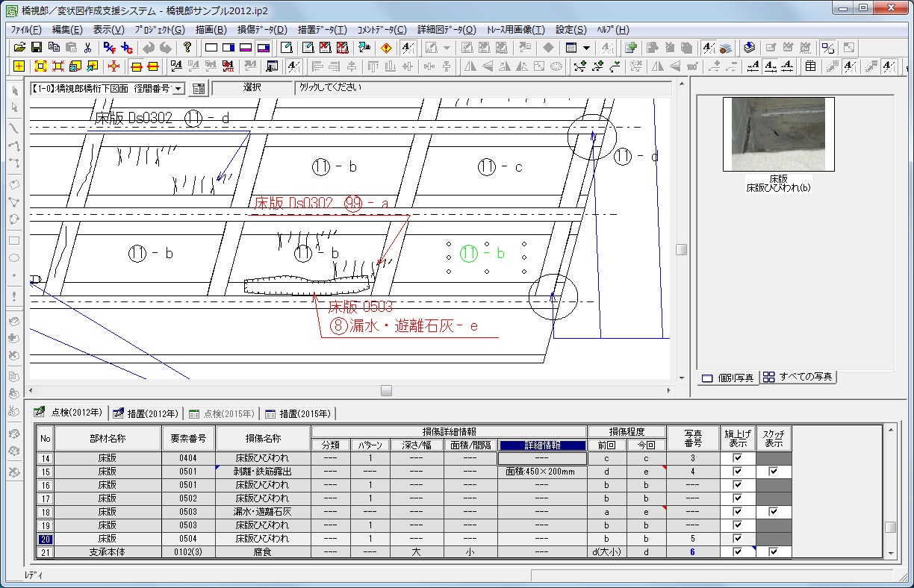Click the scissors cut icon
Image resolution: width=914 pixels, height=588 pixels.
click(87, 47)
